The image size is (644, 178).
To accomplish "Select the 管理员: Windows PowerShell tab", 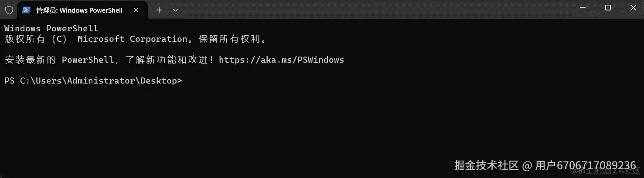I will [x=79, y=10].
